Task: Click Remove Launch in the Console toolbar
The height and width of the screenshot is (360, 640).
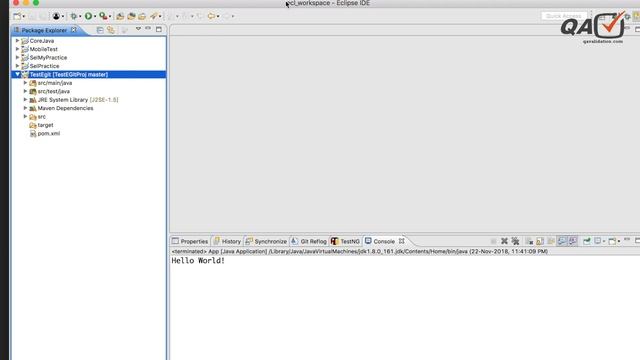Action: click(504, 241)
